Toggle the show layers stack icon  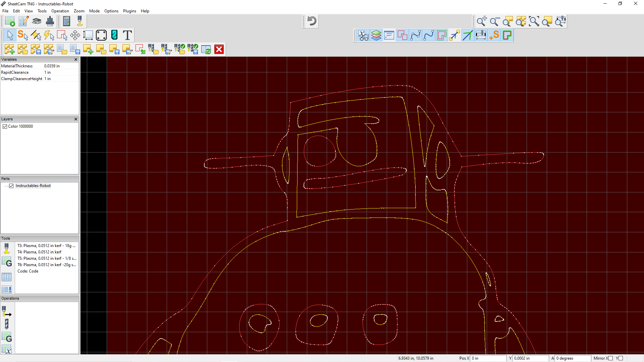(376, 35)
